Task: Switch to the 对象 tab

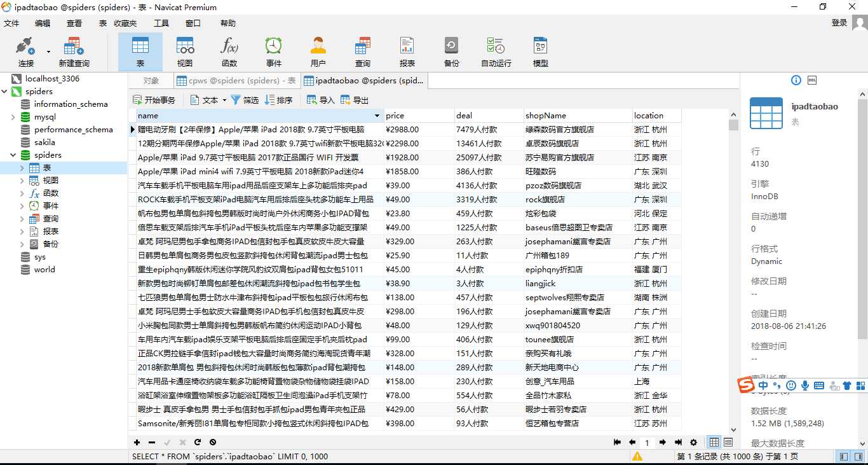Action: tap(151, 81)
